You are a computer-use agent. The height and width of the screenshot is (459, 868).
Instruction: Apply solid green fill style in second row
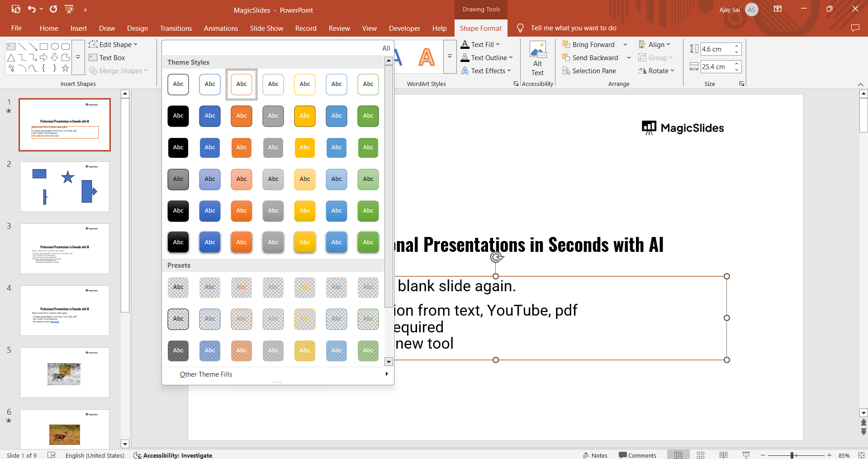[368, 116]
